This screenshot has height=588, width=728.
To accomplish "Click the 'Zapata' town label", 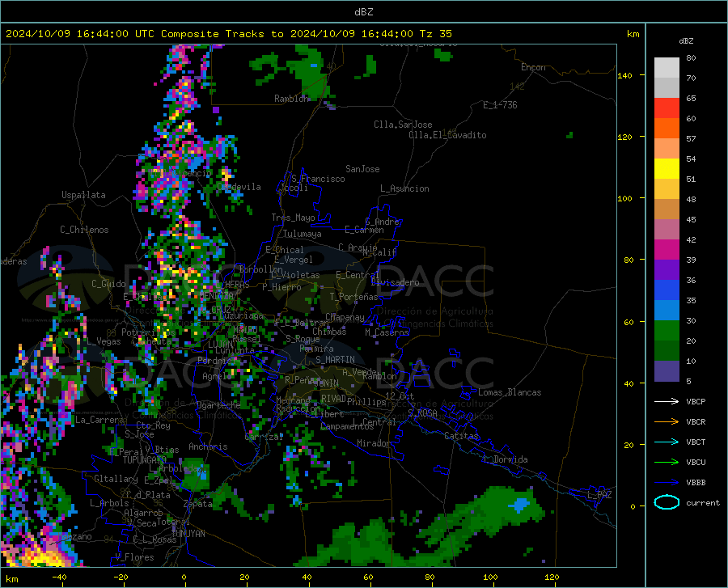I will [x=198, y=504].
